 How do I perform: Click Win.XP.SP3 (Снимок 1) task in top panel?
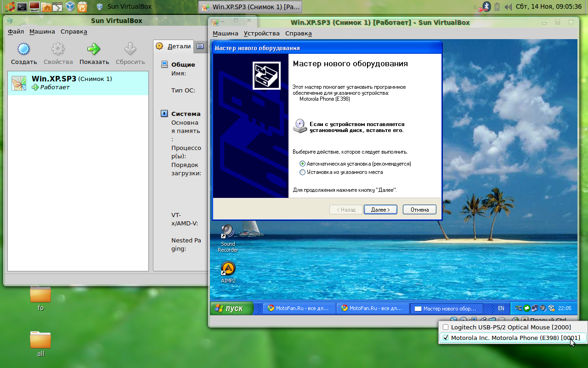251,7
